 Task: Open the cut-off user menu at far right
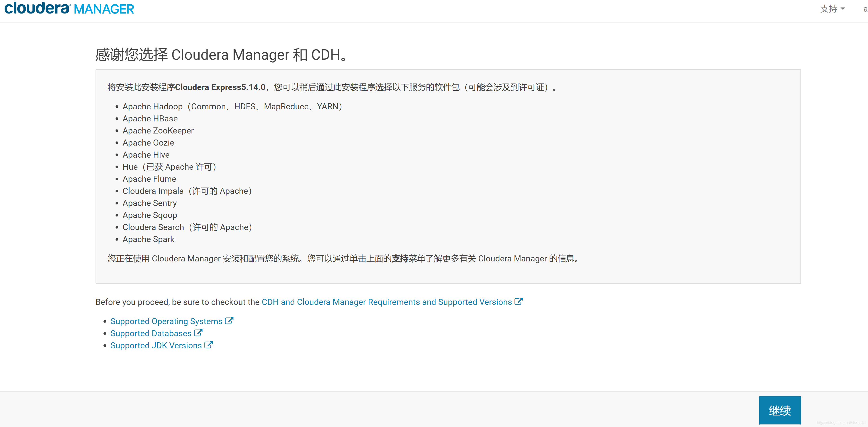[865, 9]
